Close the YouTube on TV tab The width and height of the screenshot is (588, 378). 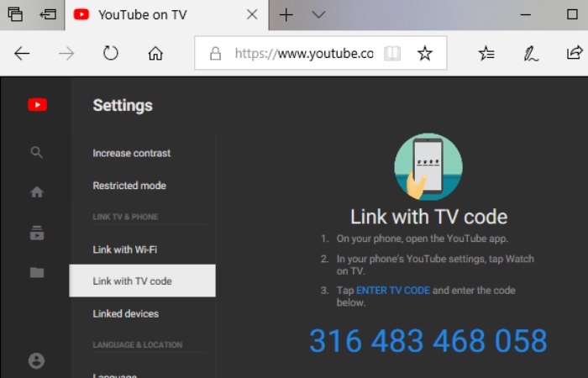[x=252, y=14]
